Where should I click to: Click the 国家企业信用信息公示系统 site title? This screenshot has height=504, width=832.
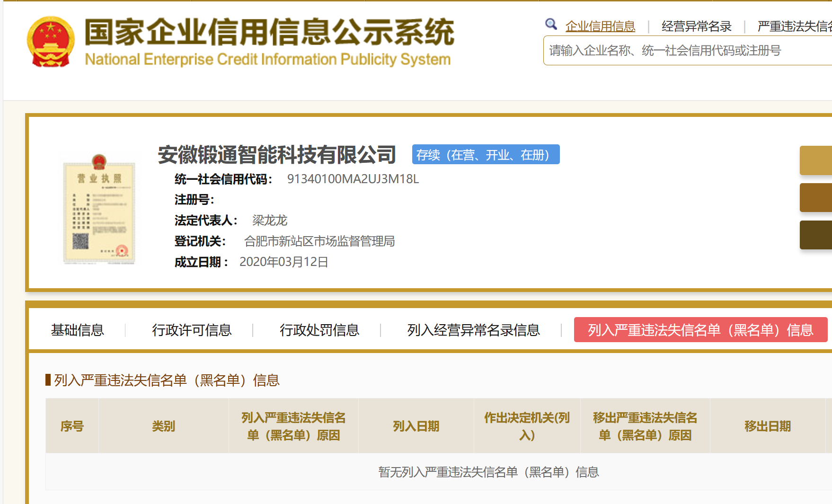(269, 32)
